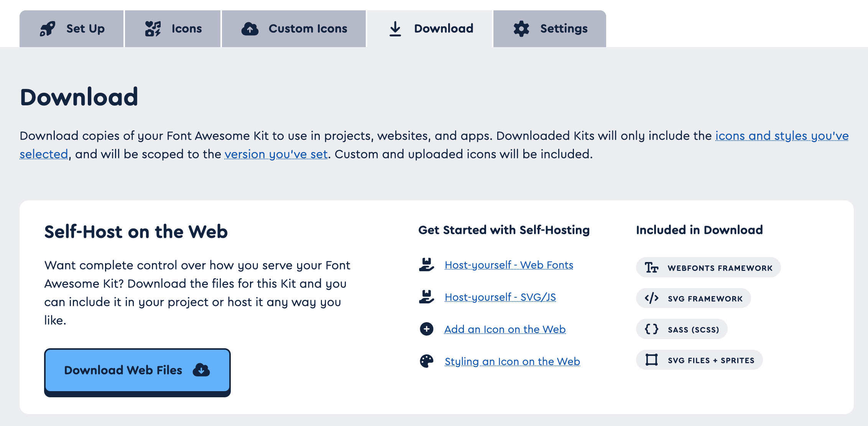Click the download arrow icon in tab

[395, 29]
